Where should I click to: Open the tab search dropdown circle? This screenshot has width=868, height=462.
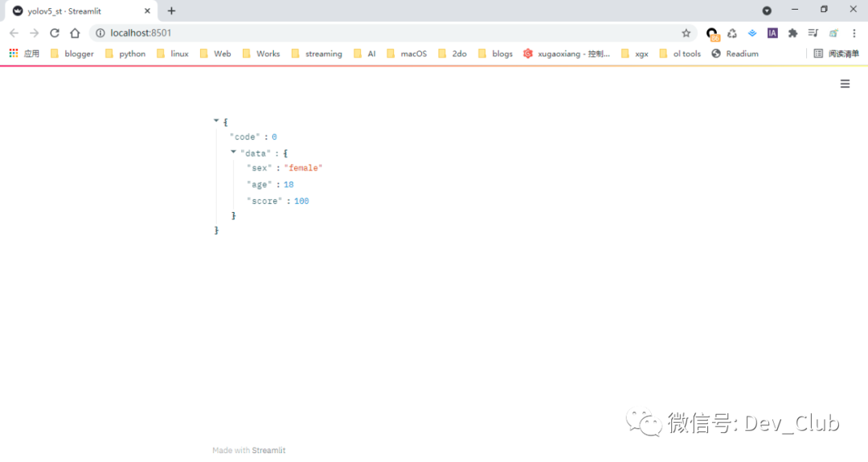click(x=767, y=10)
